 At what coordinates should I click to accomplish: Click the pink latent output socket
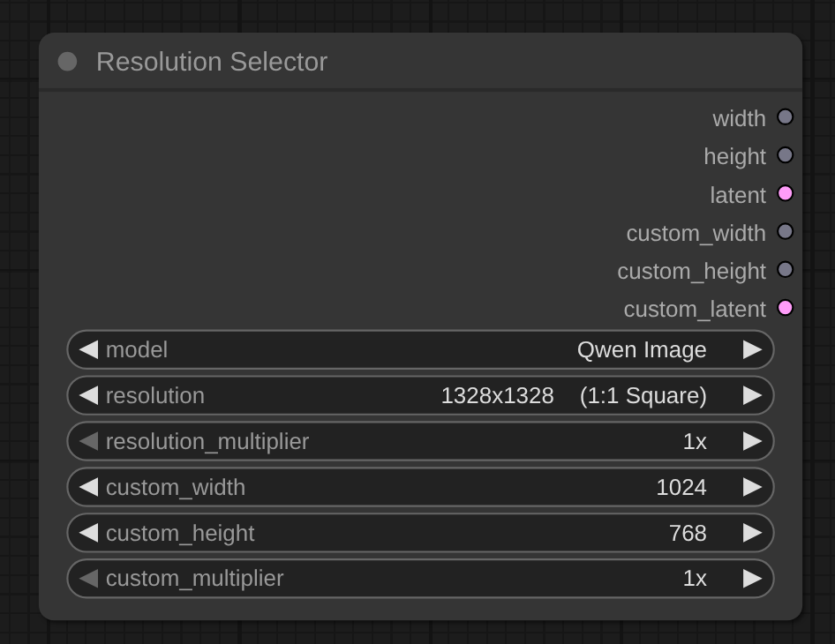[x=785, y=194]
